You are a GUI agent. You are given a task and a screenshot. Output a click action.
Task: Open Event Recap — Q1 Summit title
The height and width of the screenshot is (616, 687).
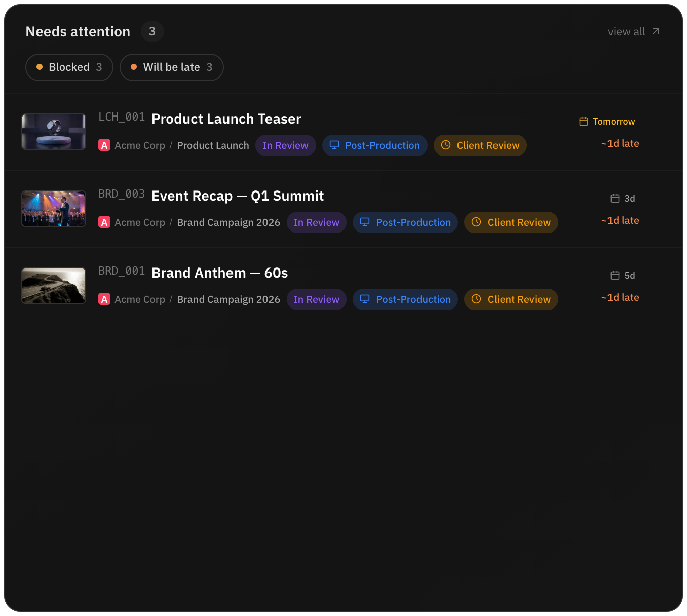click(x=238, y=196)
